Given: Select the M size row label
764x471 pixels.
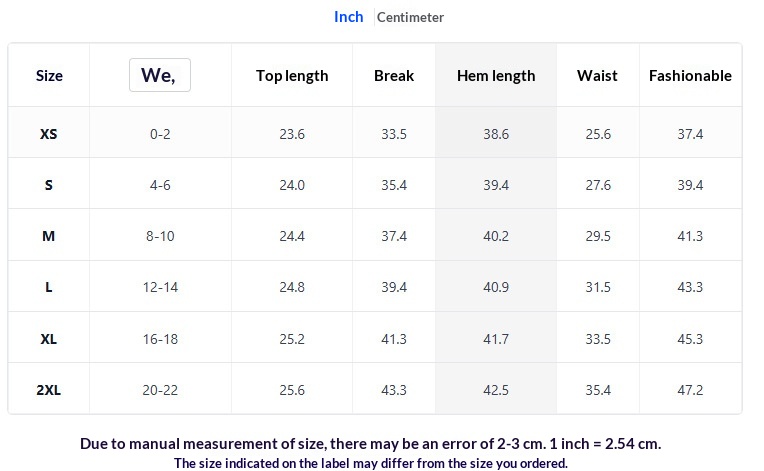Looking at the screenshot, I should tap(48, 236).
